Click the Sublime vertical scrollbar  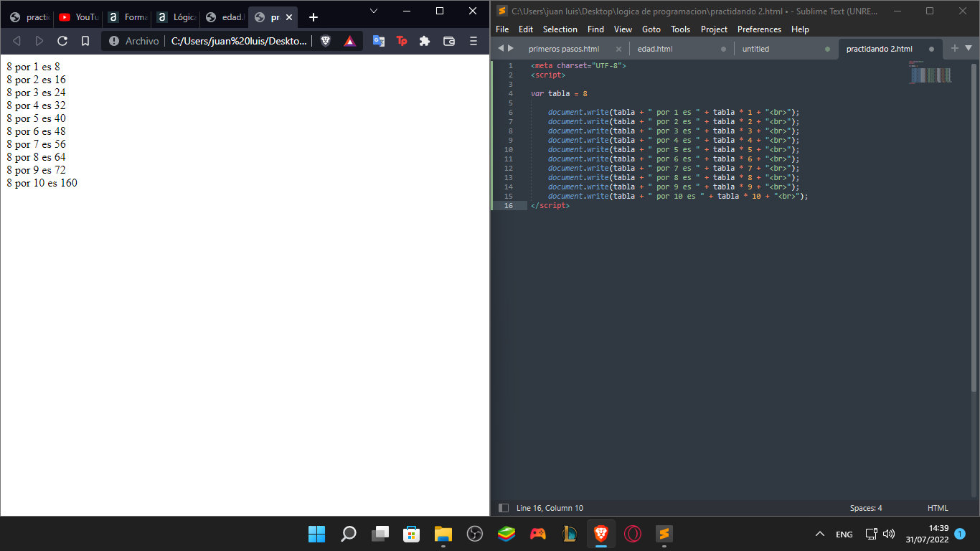[974, 227]
